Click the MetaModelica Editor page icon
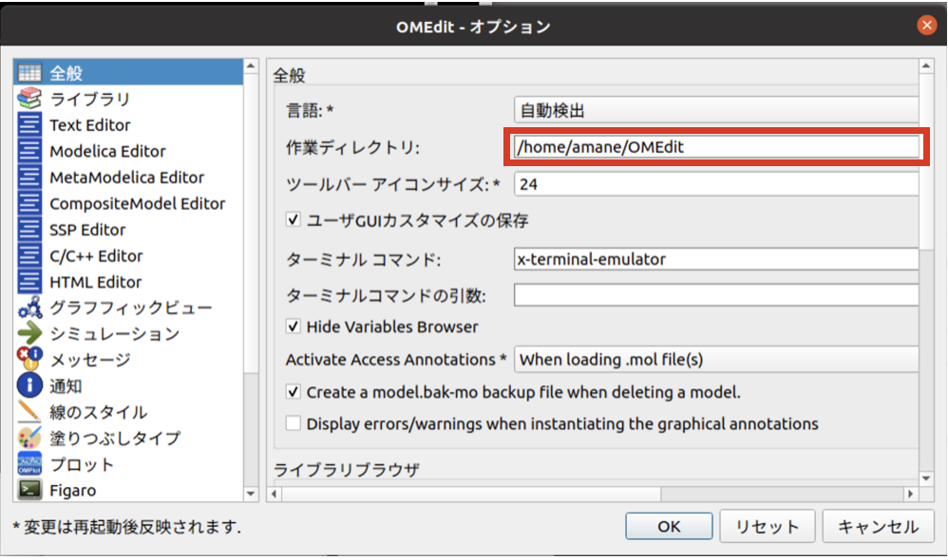This screenshot has width=948, height=560. click(x=29, y=177)
